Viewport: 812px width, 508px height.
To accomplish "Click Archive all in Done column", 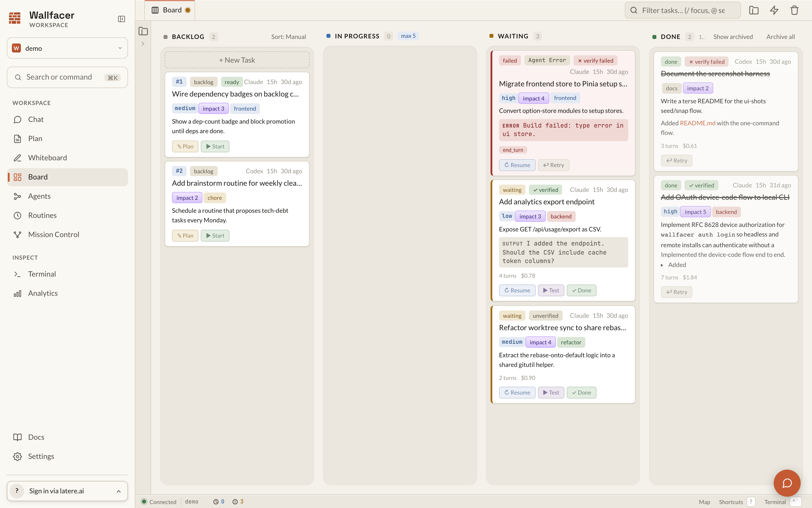I will click(x=780, y=37).
